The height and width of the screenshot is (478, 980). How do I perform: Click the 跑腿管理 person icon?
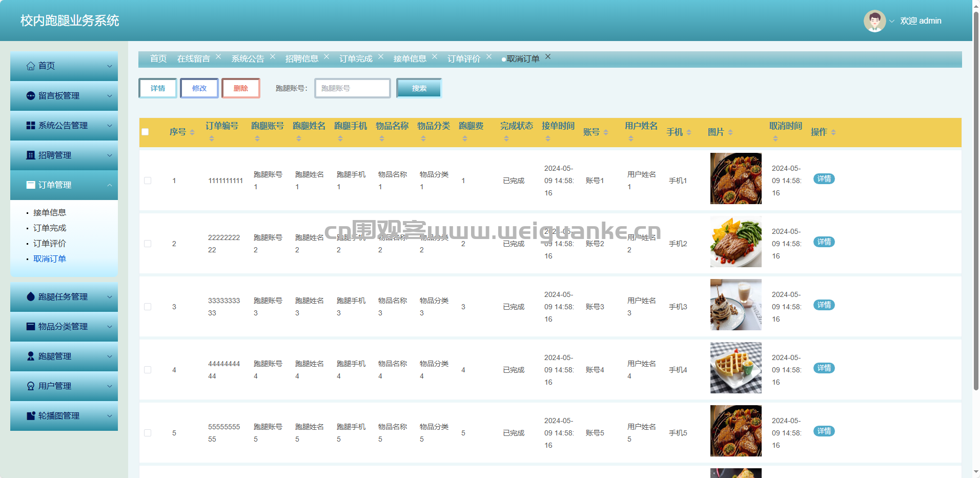tap(31, 356)
